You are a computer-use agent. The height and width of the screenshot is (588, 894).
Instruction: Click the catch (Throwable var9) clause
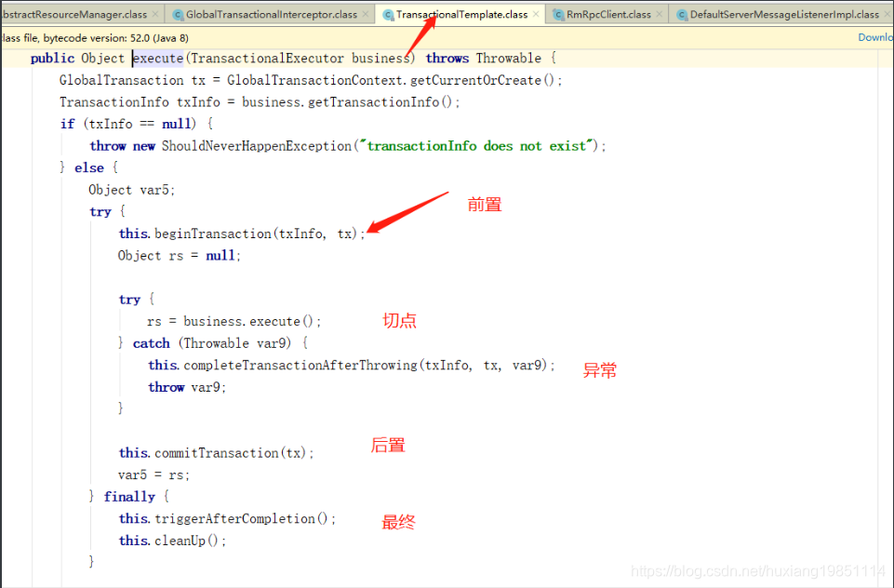click(212, 343)
